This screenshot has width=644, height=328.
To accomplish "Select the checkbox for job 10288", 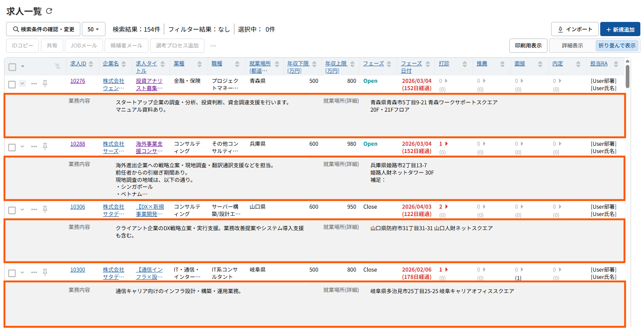I will [12, 147].
